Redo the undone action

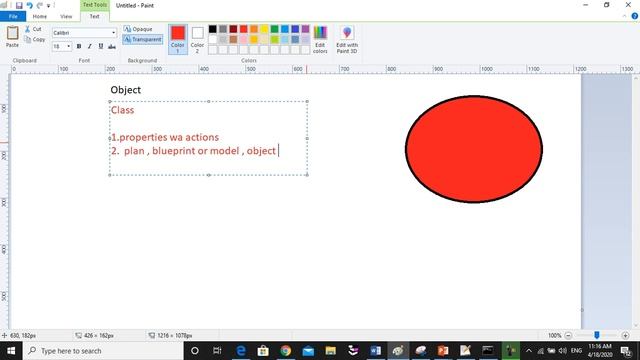pos(40,6)
